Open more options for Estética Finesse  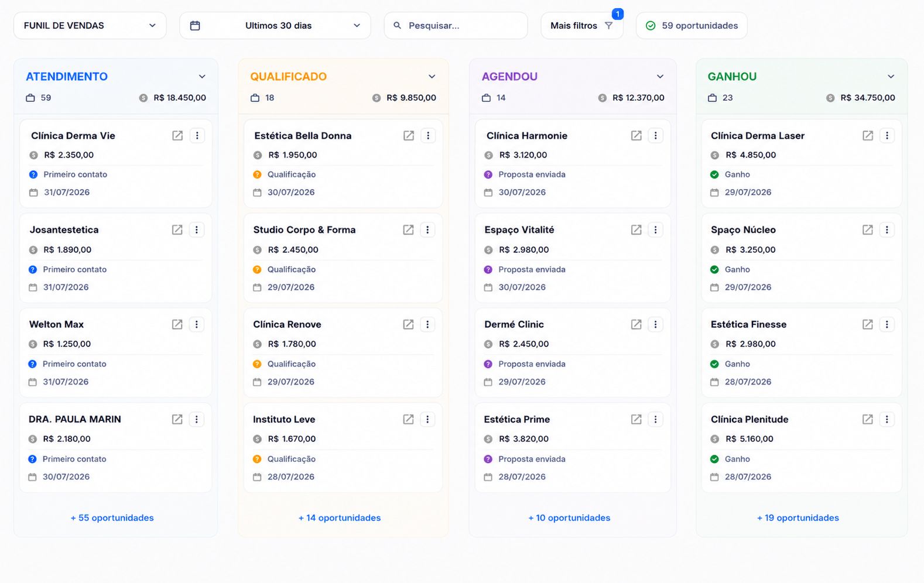[x=887, y=324]
